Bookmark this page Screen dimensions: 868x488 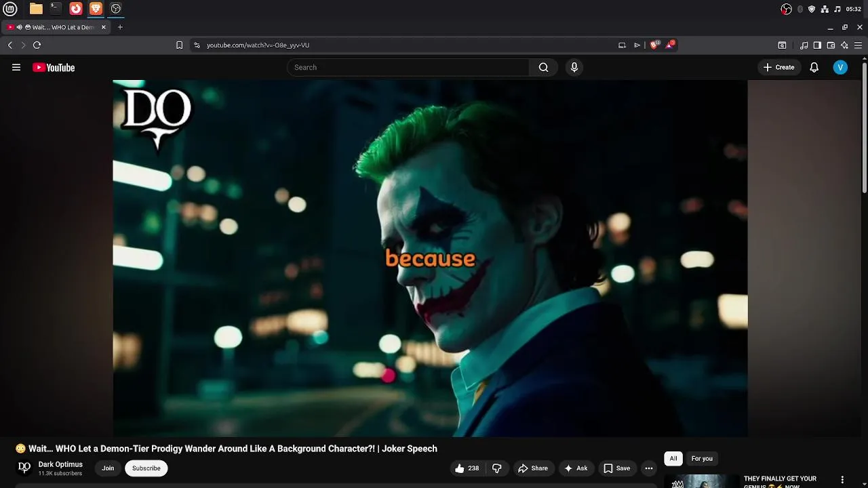[x=179, y=45]
